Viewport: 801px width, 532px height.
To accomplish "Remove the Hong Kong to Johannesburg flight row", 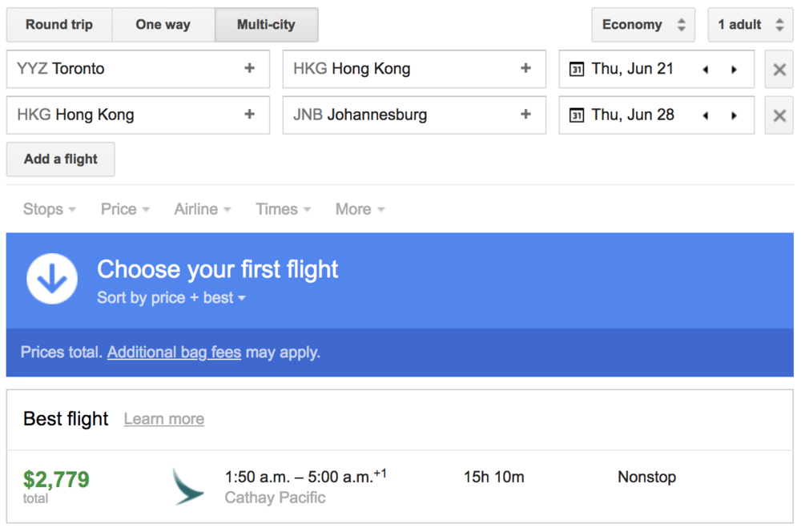I will click(x=779, y=115).
